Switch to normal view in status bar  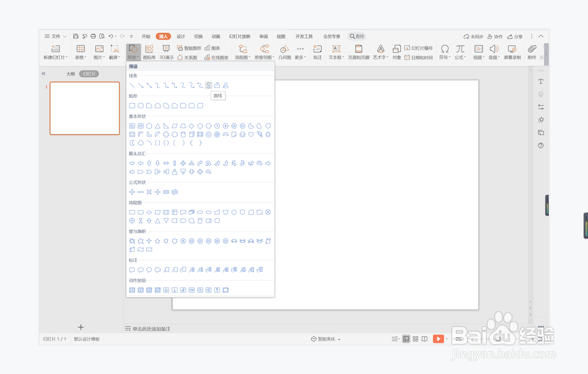[x=406, y=339]
